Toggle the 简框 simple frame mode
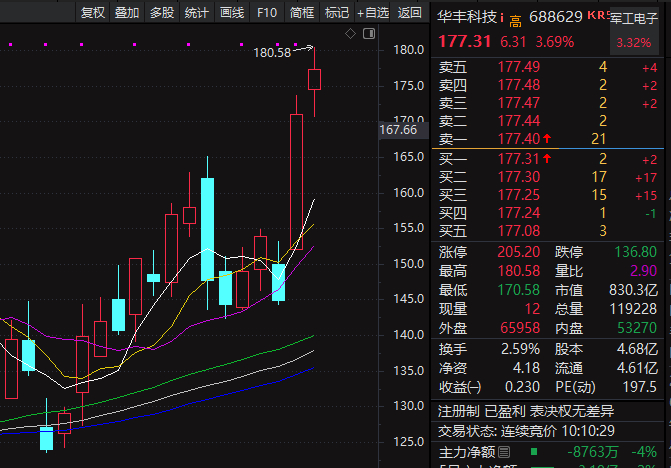Image resolution: width=671 pixels, height=468 pixels. [x=302, y=13]
